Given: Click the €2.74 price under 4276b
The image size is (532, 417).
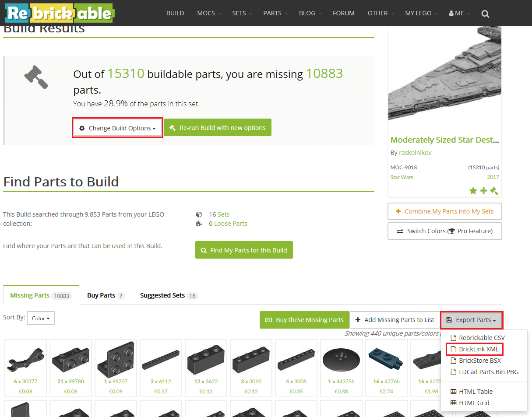Looking at the screenshot, I should [x=387, y=392].
